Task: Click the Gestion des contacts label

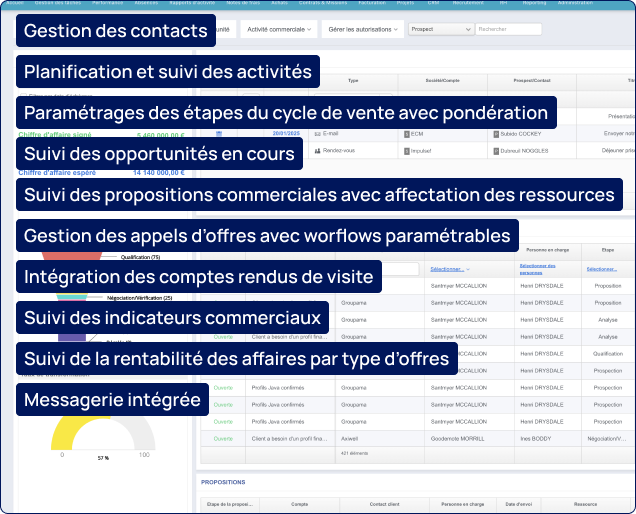Action: tap(115, 31)
